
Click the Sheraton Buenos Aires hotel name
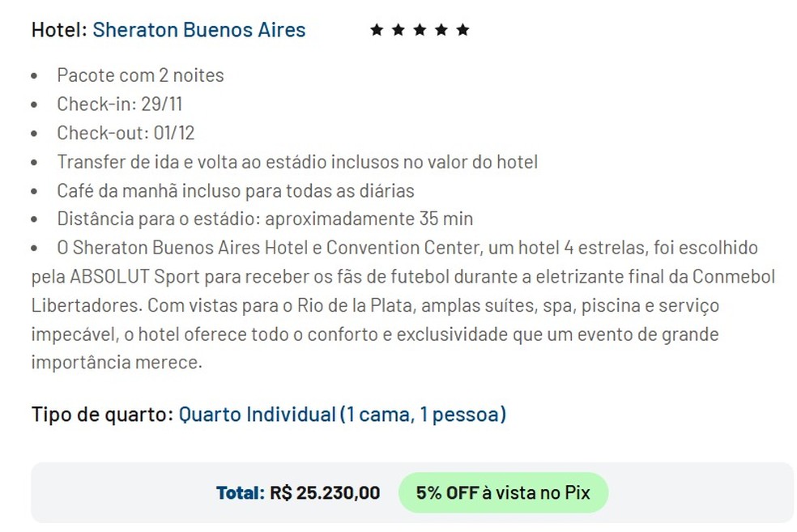[198, 30]
